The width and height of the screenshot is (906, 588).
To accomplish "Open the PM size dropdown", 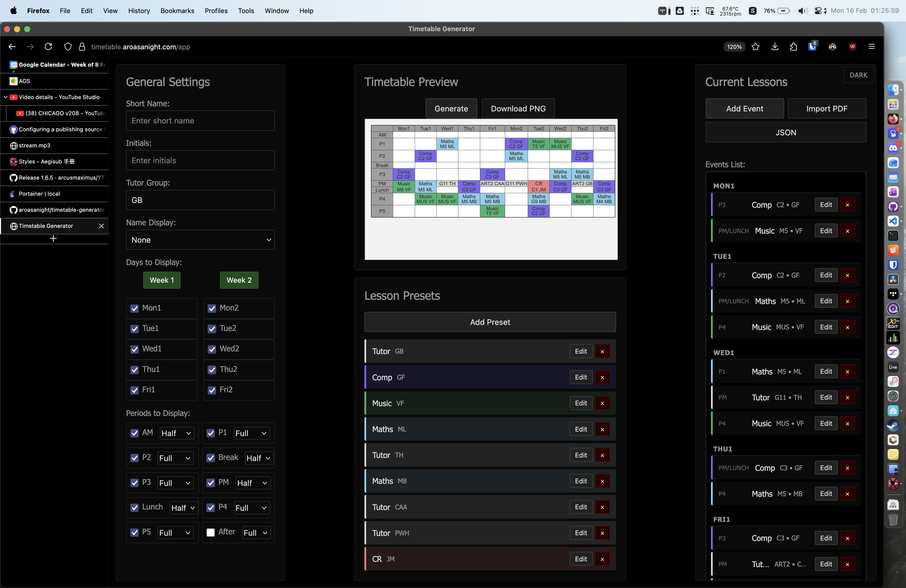I will [x=253, y=483].
